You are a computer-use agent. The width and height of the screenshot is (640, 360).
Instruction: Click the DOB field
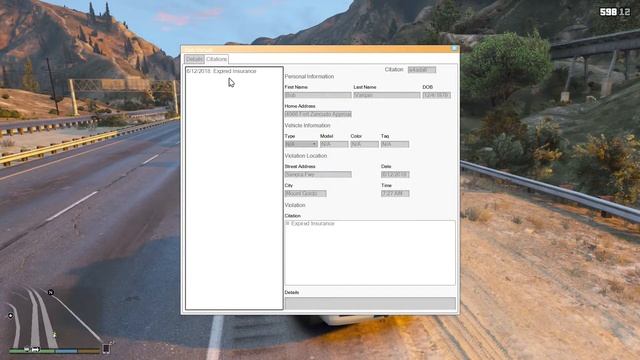[437, 95]
